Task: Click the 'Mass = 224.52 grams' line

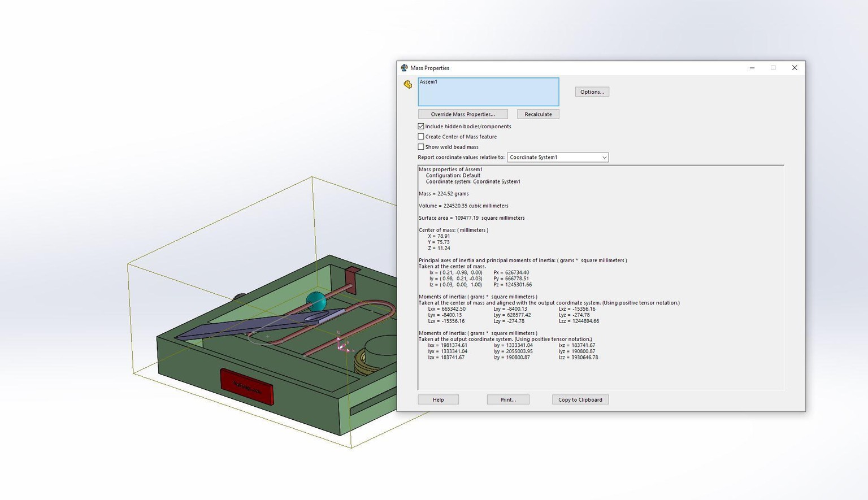Action: 444,194
